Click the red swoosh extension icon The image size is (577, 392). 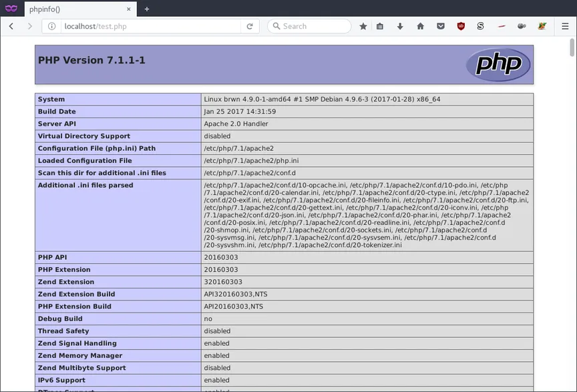[501, 26]
